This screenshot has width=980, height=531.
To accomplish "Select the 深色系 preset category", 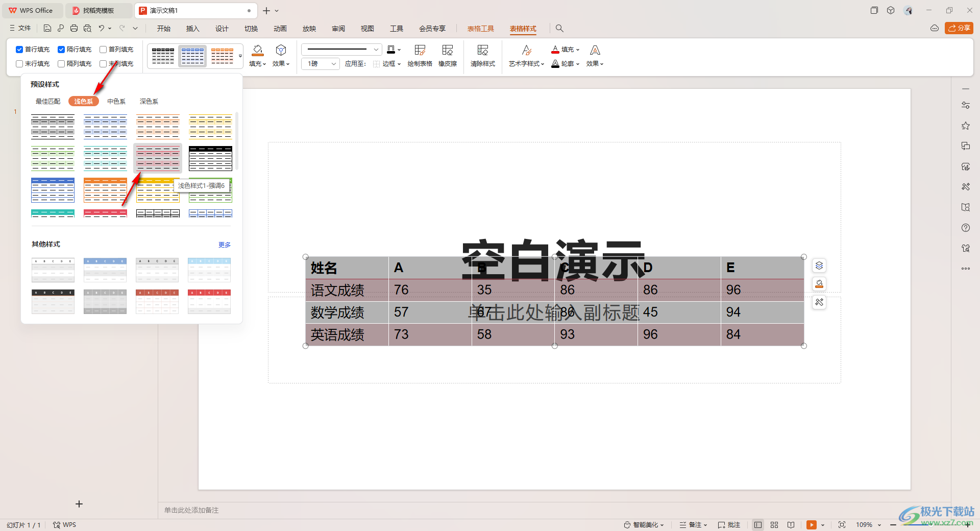I will [x=149, y=102].
